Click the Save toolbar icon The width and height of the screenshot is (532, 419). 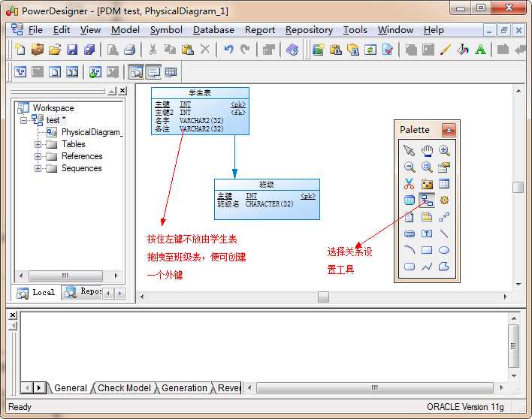click(x=72, y=50)
